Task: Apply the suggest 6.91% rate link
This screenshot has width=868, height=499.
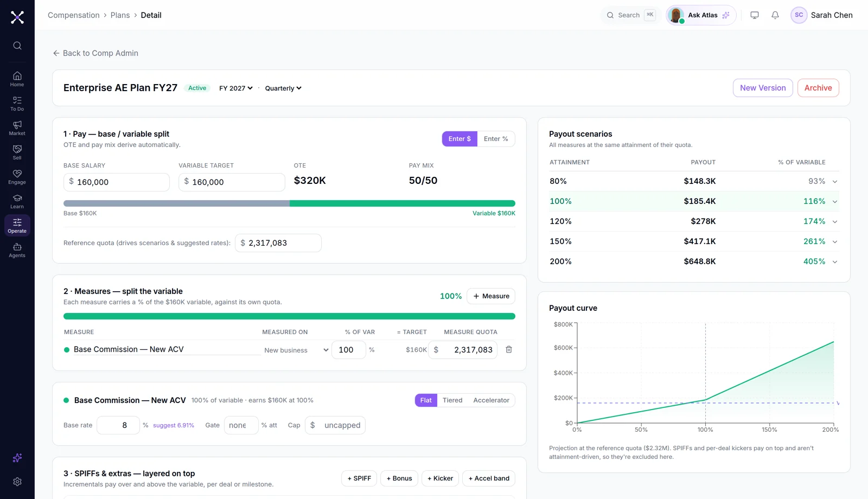Action: tap(174, 425)
